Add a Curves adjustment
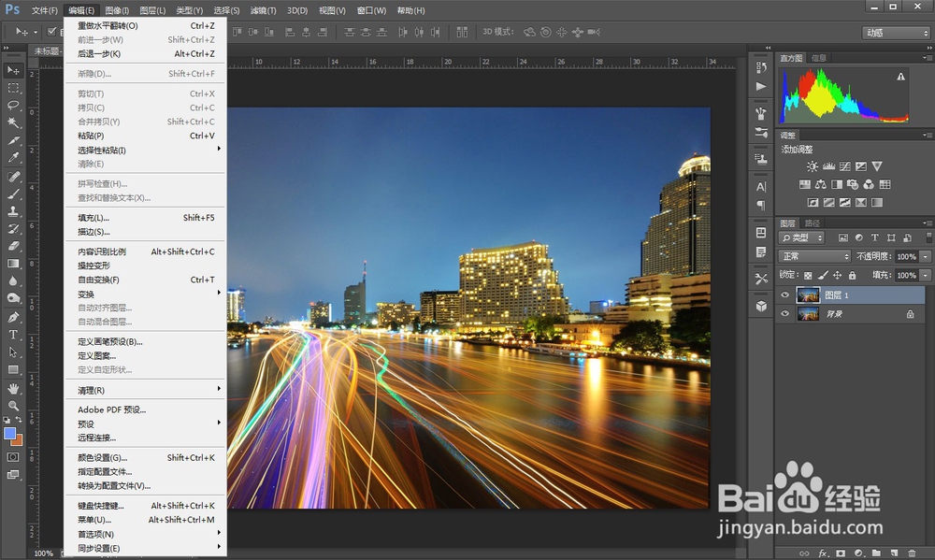The height and width of the screenshot is (560, 935). point(845,166)
